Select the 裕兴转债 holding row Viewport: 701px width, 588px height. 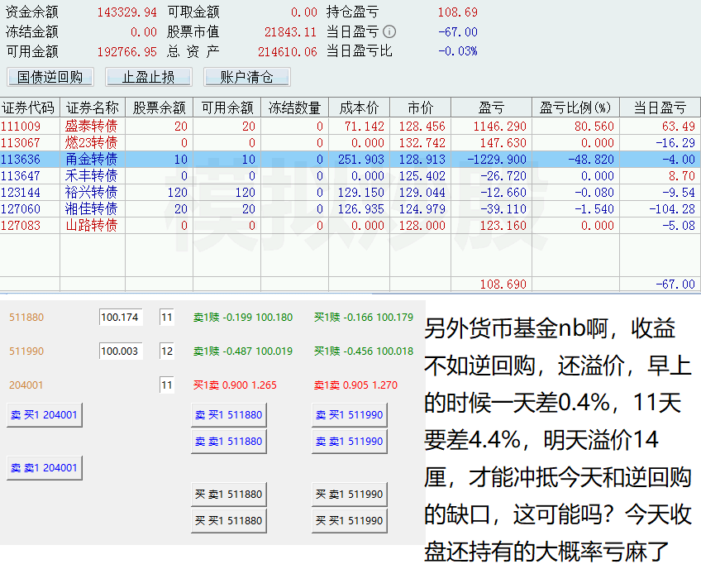pos(91,192)
